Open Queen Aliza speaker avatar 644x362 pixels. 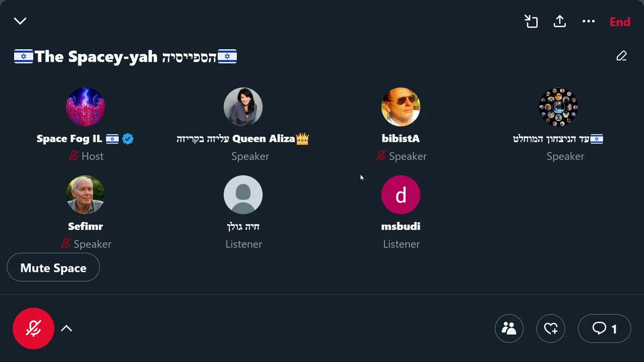(243, 107)
